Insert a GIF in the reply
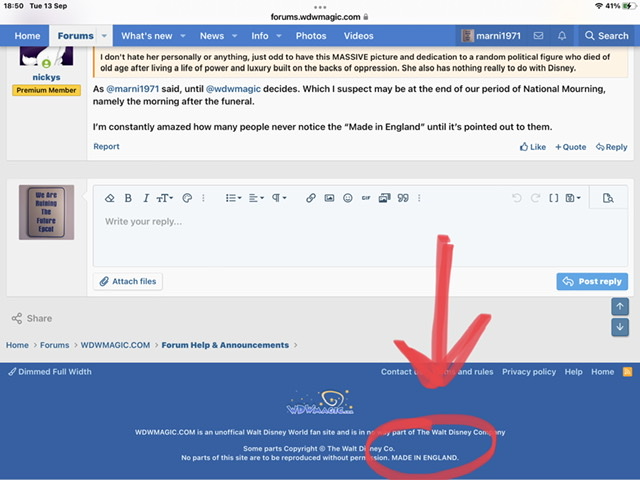Viewport: 640px width, 480px height. pos(366,198)
